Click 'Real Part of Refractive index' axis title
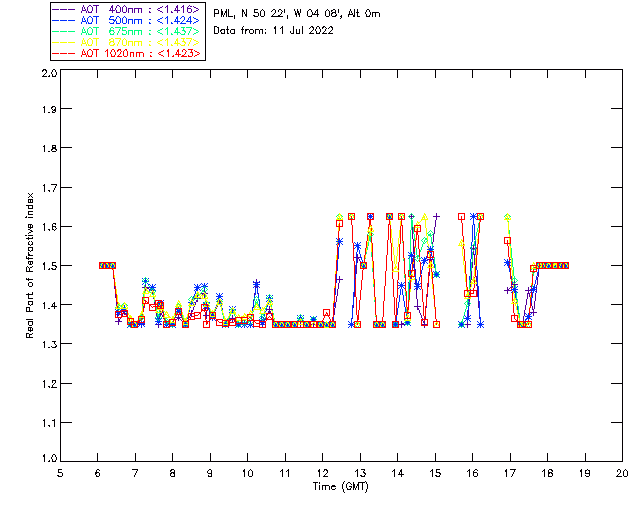Screen dimensions: 640x512 30,265
